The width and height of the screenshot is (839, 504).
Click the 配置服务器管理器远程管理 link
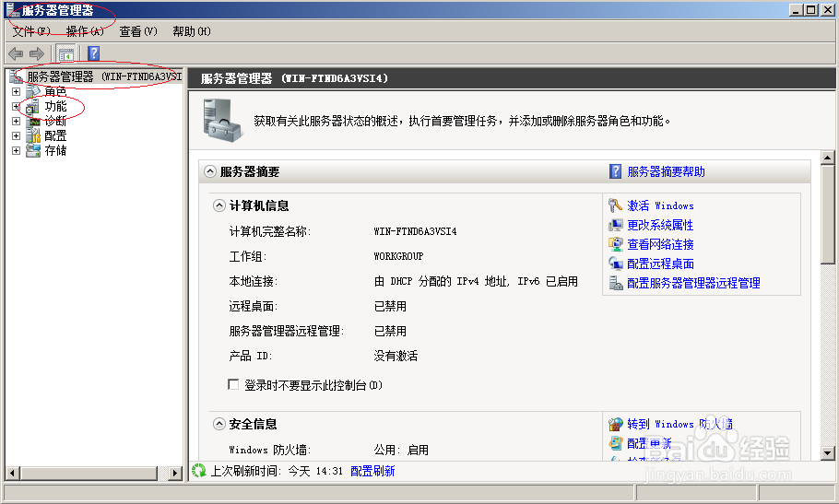(x=693, y=283)
